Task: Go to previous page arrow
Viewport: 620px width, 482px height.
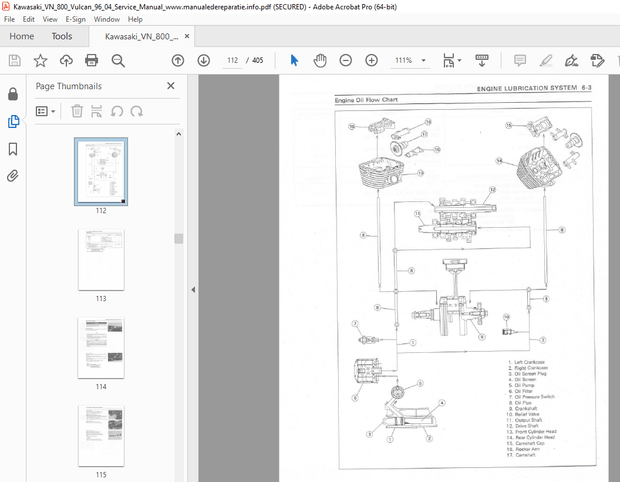Action: tap(178, 60)
